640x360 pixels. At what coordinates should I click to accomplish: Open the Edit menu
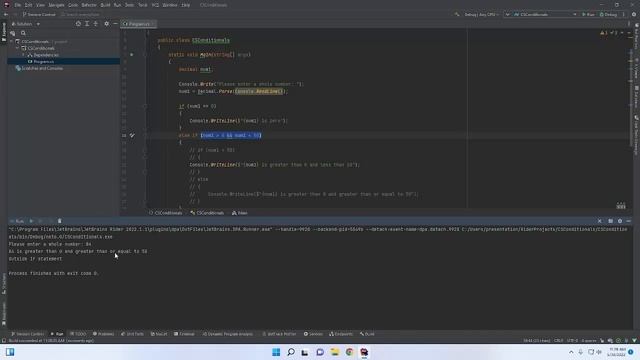point(28,5)
